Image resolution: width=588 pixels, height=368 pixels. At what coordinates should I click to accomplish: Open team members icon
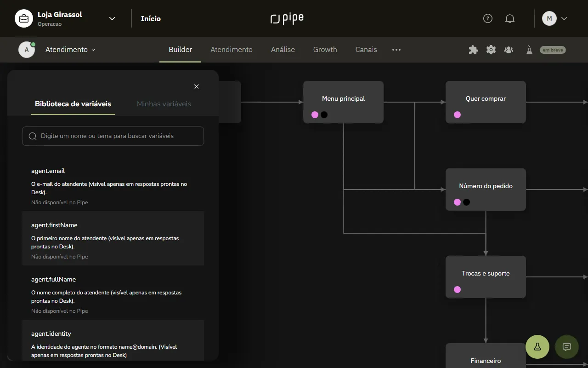(509, 50)
